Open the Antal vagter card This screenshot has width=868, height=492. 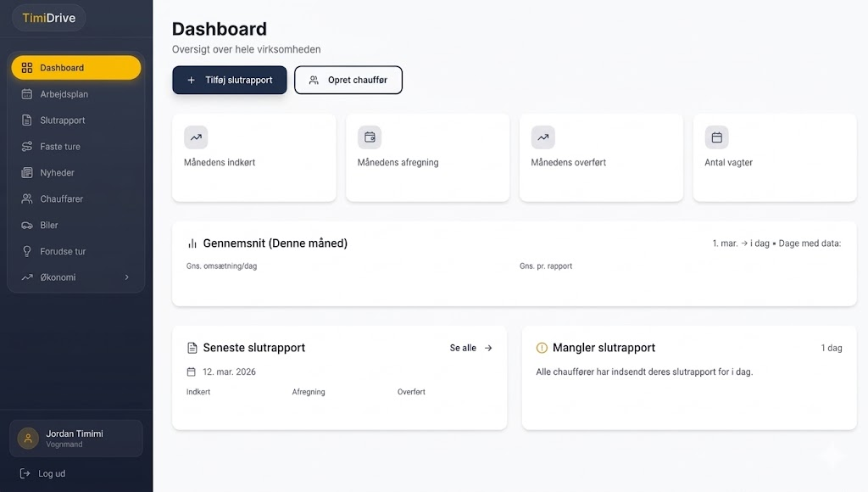click(775, 158)
